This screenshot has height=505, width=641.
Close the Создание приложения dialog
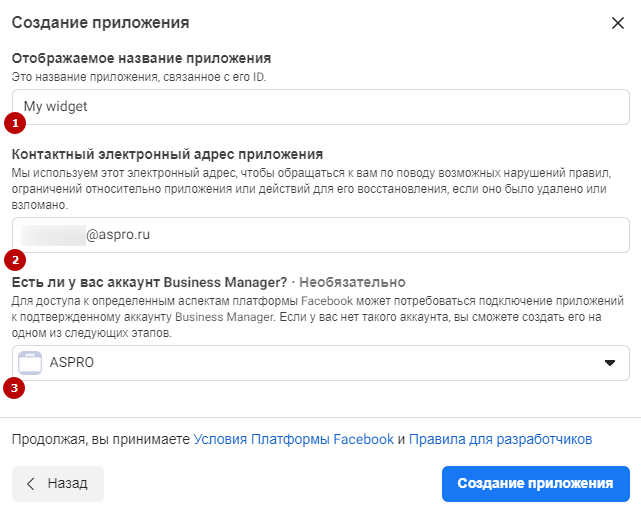pyautogui.click(x=618, y=23)
